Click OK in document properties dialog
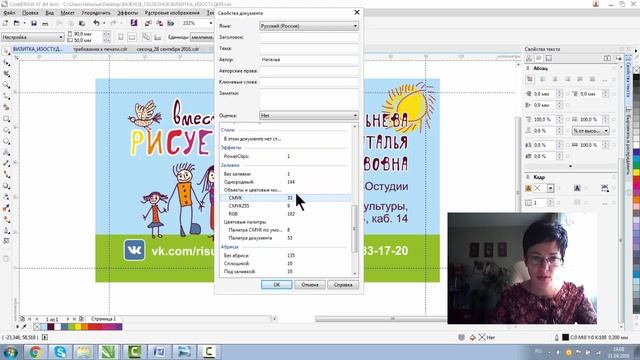The width and height of the screenshot is (640, 360). [x=276, y=284]
